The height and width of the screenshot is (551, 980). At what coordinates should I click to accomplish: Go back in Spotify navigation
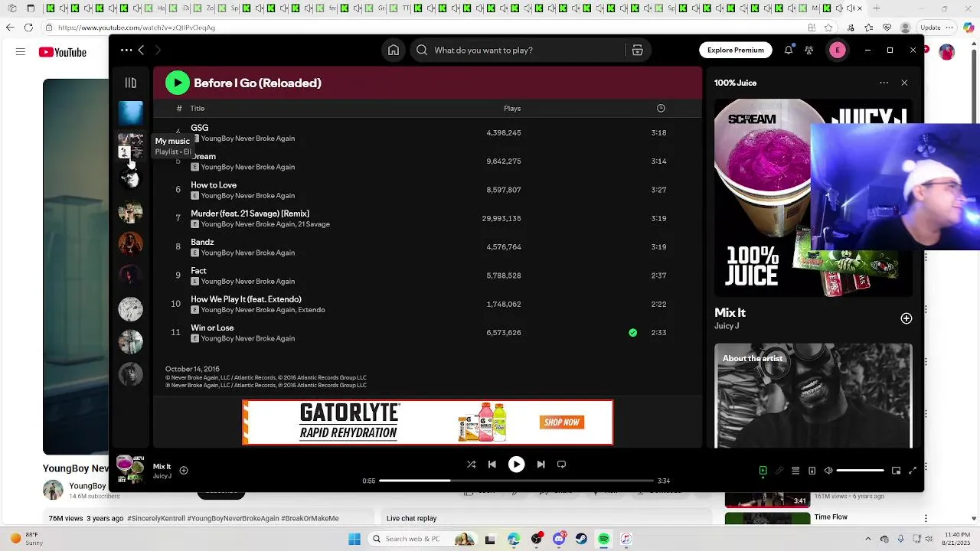tap(141, 50)
